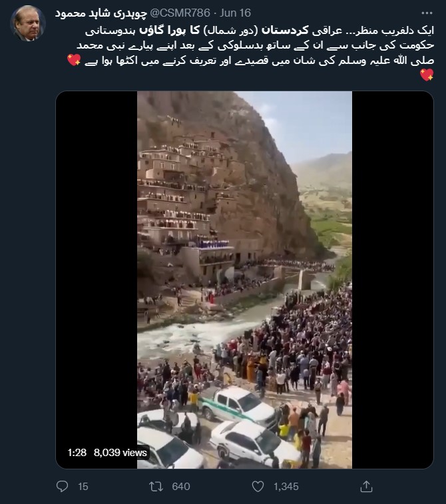Click the share upload icon
Viewport: 446px width, 504px height.
pos(366,486)
